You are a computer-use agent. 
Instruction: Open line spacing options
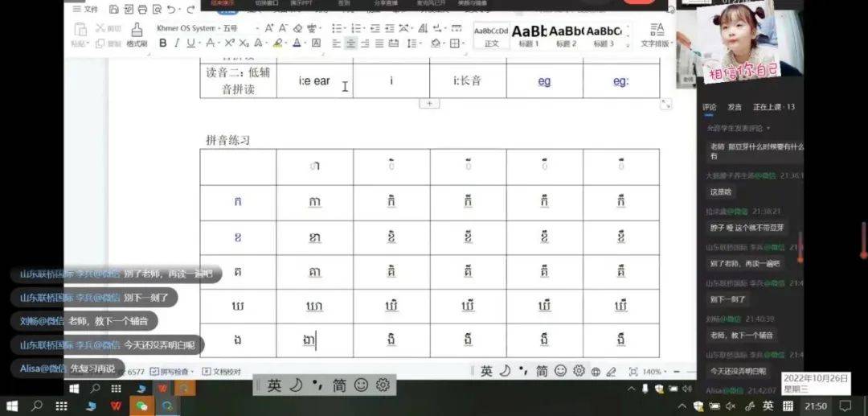click(412, 43)
